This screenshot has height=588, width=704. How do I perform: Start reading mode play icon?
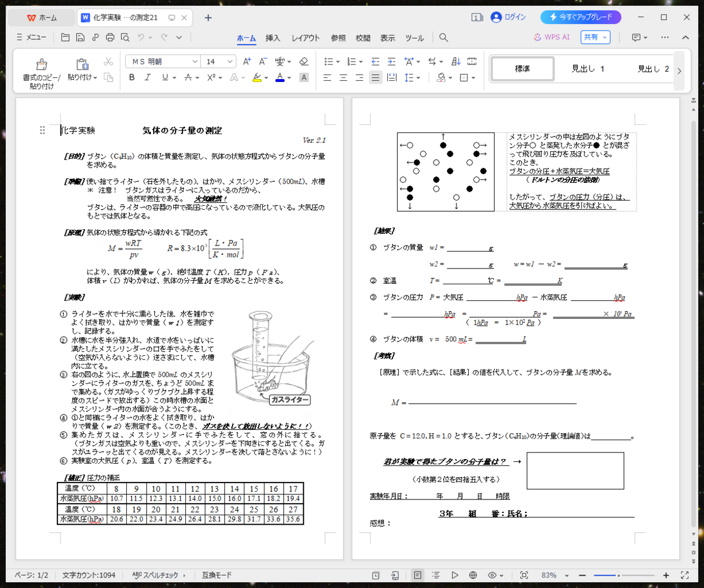455,575
